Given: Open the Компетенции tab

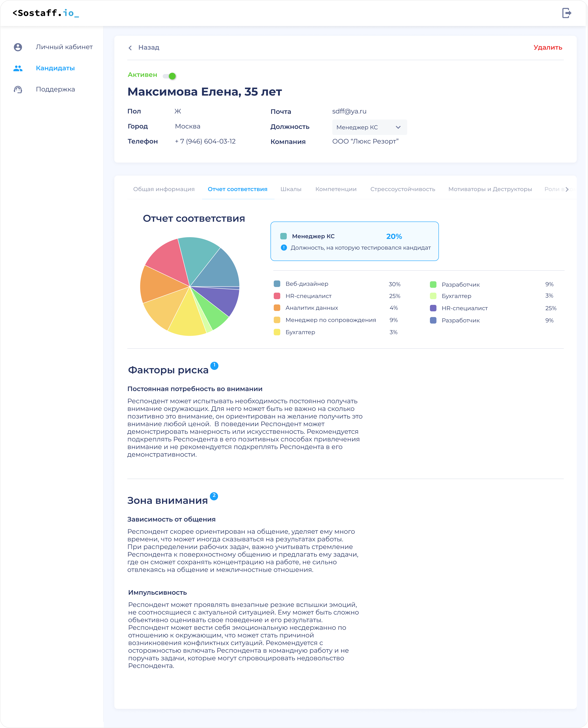Looking at the screenshot, I should (336, 189).
